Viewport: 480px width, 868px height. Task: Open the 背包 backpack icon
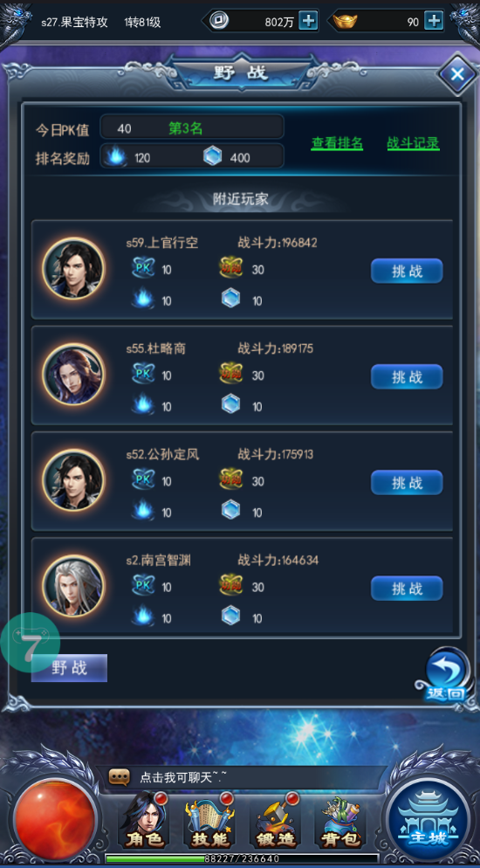click(x=340, y=821)
